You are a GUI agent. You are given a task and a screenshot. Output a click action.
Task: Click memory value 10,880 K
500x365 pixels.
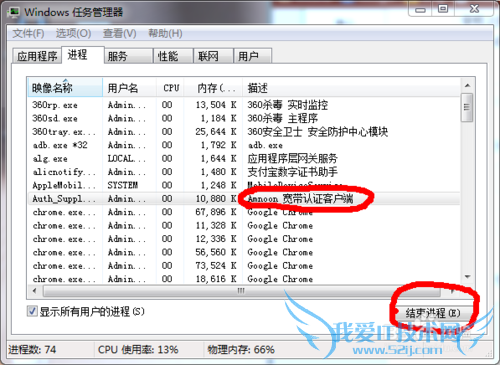click(216, 199)
